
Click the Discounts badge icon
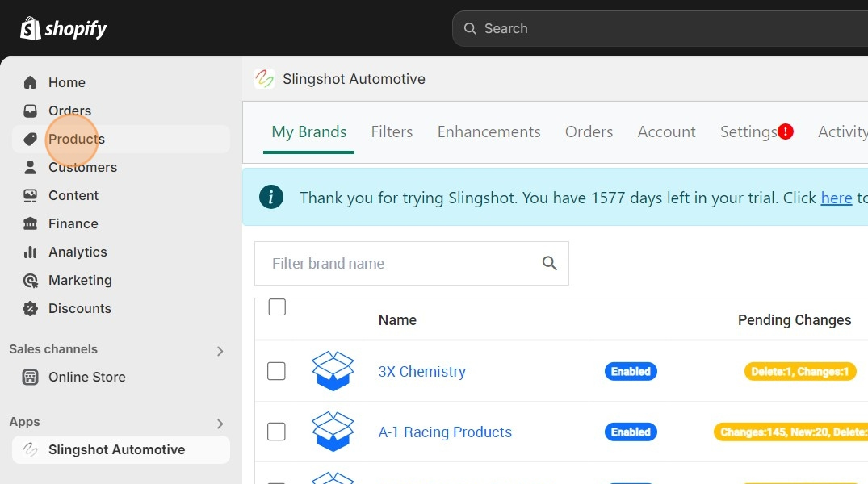coord(31,309)
